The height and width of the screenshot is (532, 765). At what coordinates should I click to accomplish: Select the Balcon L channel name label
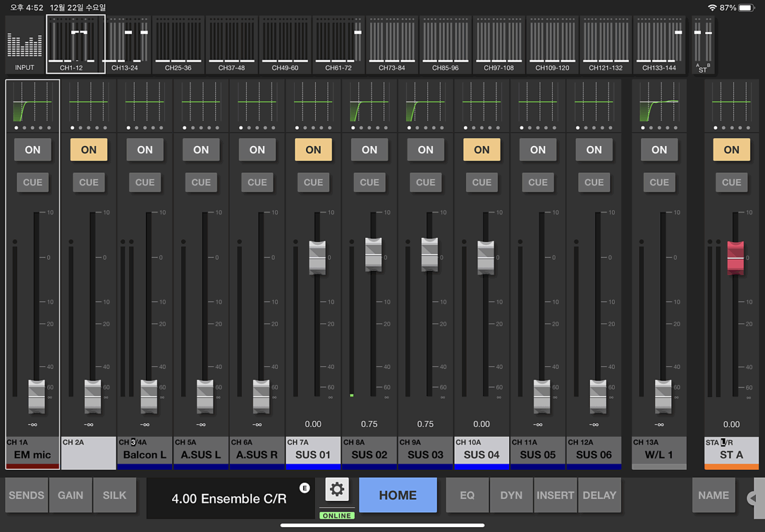(145, 454)
